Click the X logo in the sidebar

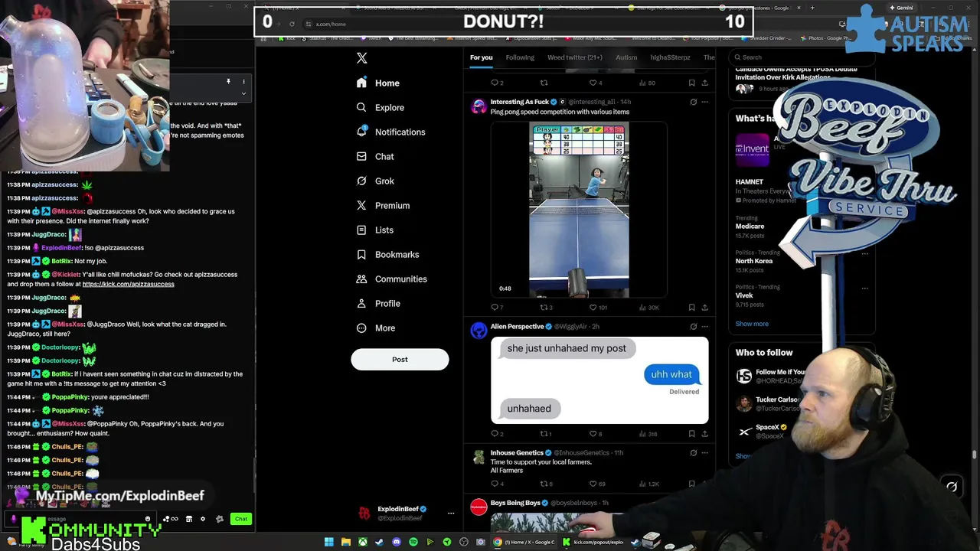pos(362,58)
